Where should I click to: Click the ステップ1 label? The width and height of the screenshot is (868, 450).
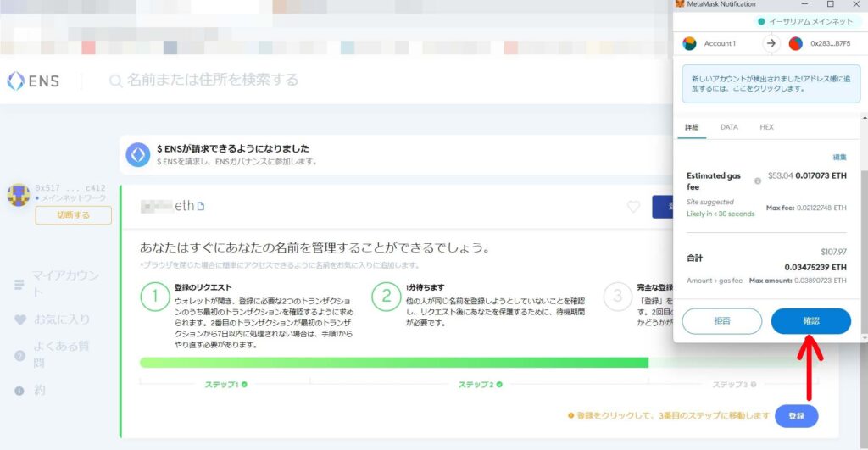221,384
